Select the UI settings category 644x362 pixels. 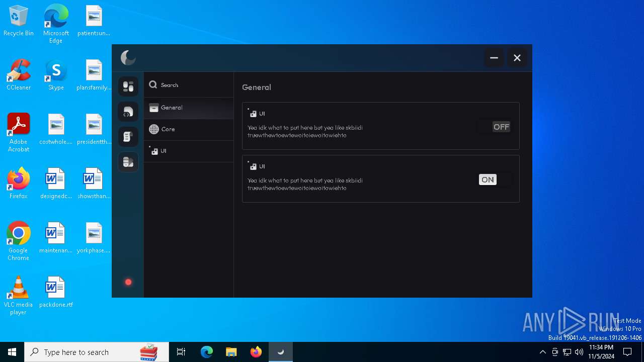[189, 151]
